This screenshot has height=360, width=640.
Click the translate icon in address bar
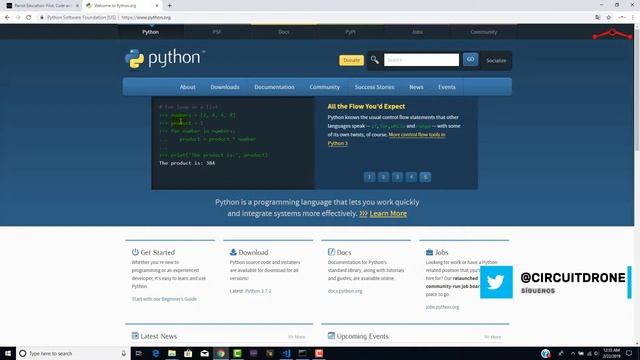tap(598, 18)
